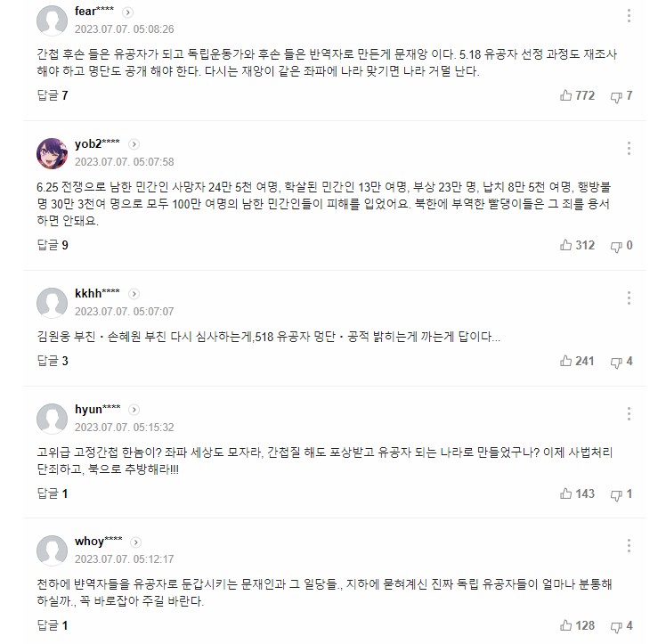
Task: Show the 9 replies under yob2****
Action: click(53, 245)
